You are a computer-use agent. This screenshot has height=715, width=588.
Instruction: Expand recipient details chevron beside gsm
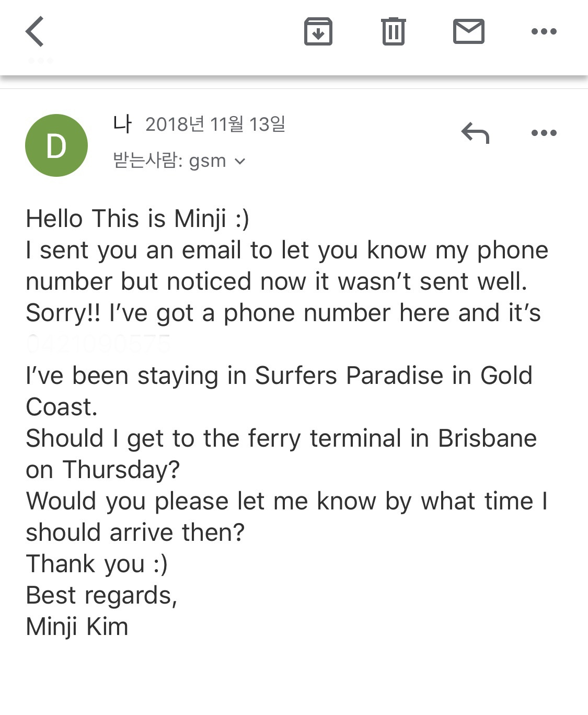(x=240, y=161)
